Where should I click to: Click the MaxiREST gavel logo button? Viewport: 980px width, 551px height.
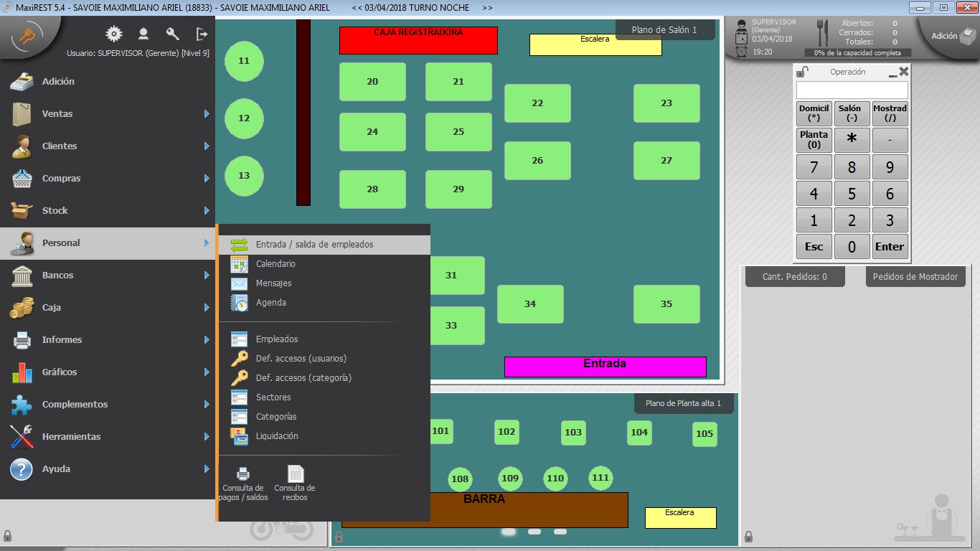tap(27, 34)
